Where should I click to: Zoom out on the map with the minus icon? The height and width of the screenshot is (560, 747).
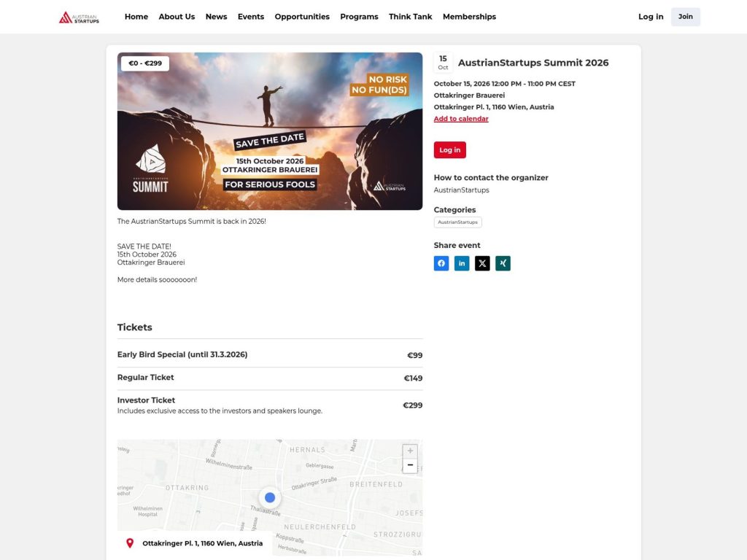tap(410, 464)
